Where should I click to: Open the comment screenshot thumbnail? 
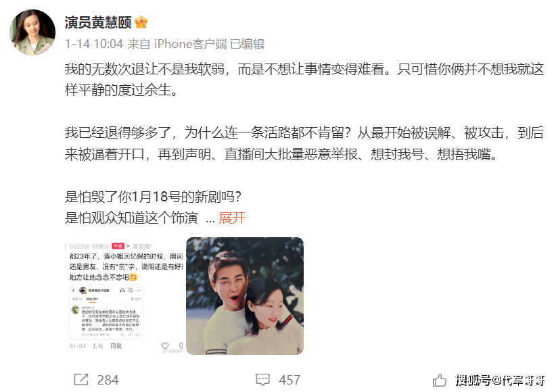tap(124, 296)
